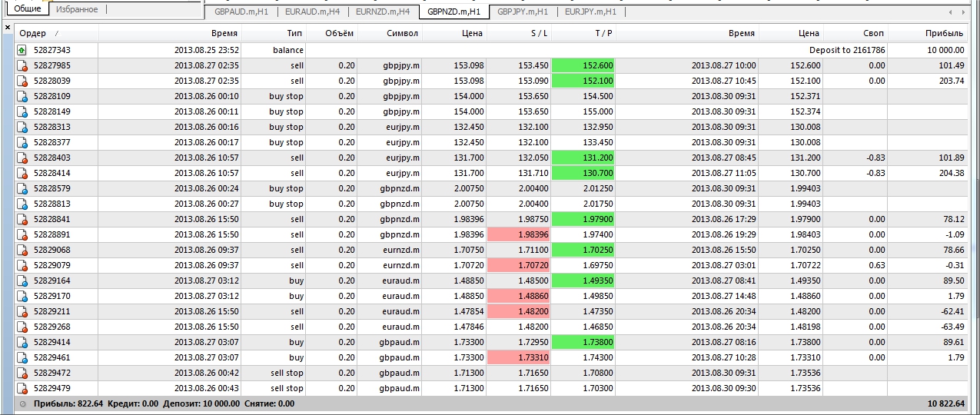
Task: Click the order icon for 52828039
Action: pos(23,81)
